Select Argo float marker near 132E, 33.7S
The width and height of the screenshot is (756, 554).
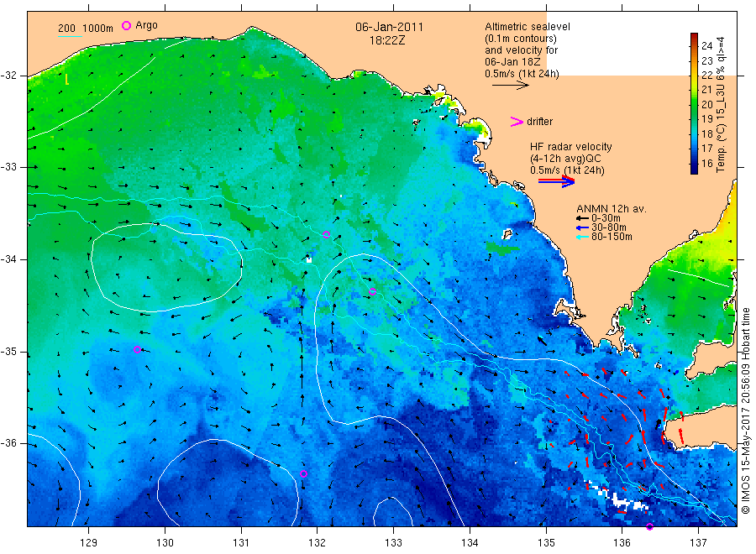pyautogui.click(x=327, y=234)
